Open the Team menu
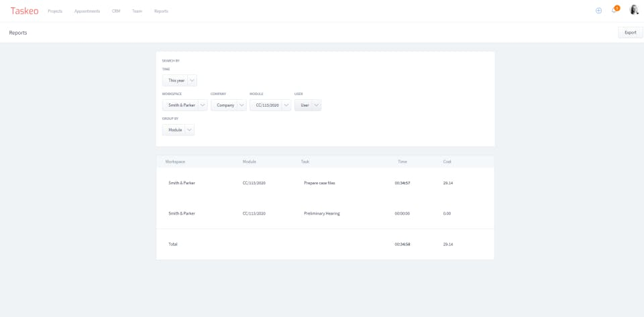The height and width of the screenshot is (317, 644). (x=137, y=11)
